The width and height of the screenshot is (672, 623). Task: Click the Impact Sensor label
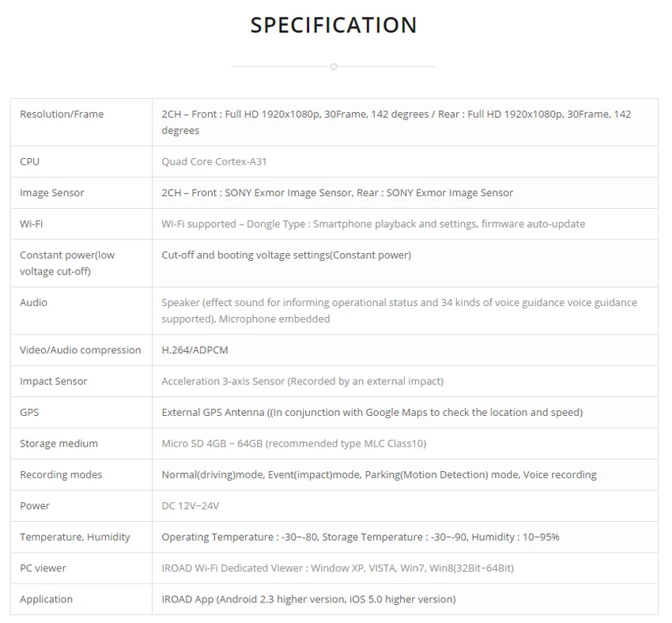54,381
